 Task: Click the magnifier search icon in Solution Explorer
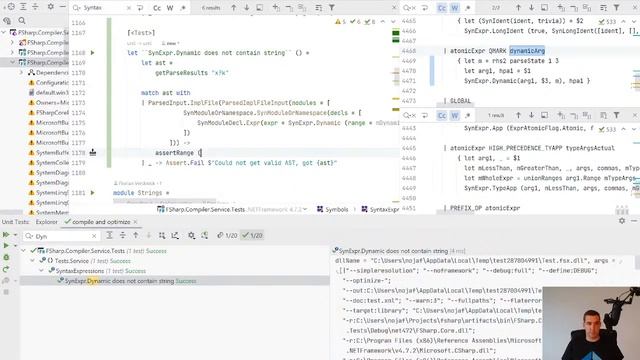[x=22, y=20]
